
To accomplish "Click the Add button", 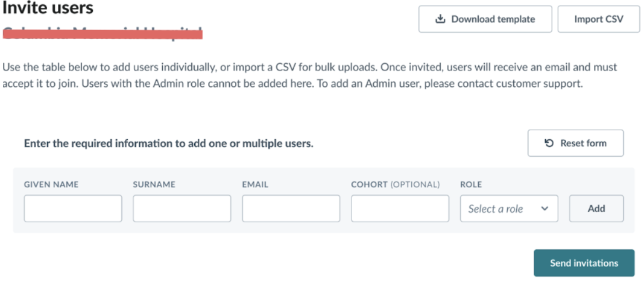I will click(596, 208).
